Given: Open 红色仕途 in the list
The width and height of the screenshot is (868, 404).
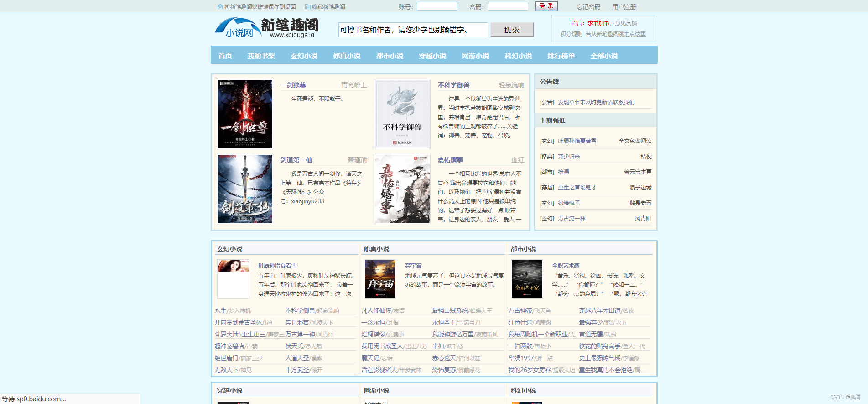Looking at the screenshot, I should 520,323.
